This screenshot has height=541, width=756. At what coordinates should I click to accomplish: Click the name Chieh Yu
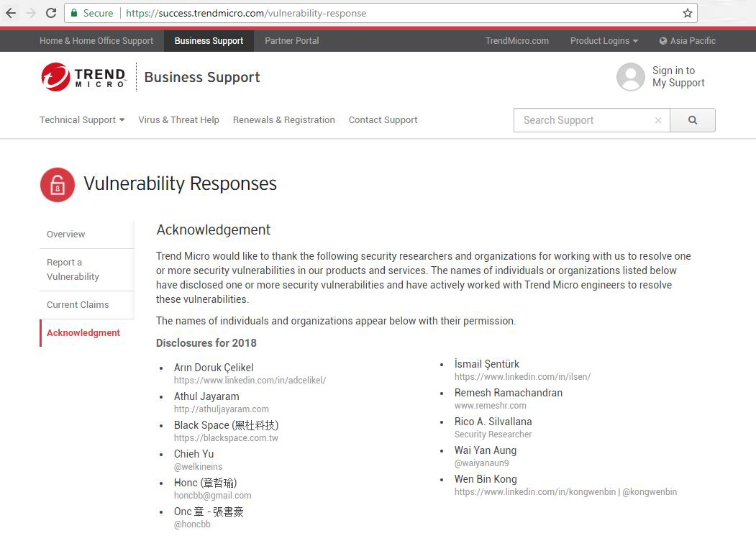point(193,454)
